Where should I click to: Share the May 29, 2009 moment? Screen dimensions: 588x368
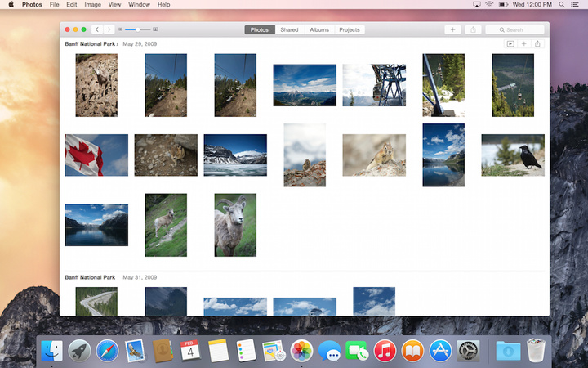(537, 43)
